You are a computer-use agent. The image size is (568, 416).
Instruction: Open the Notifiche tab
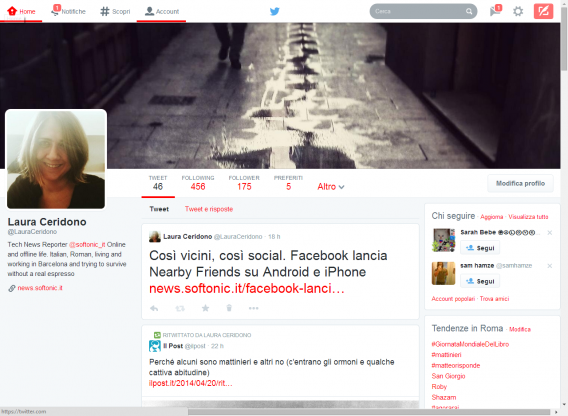(68, 11)
